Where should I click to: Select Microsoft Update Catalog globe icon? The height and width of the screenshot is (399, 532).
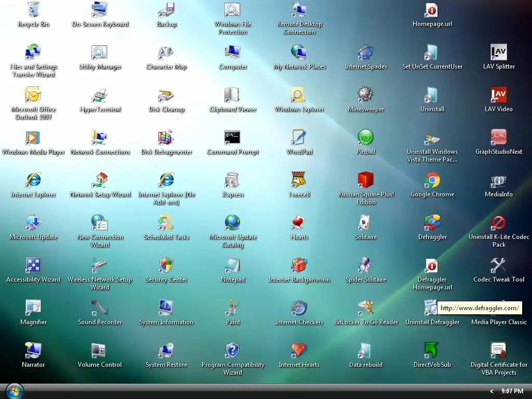[233, 222]
